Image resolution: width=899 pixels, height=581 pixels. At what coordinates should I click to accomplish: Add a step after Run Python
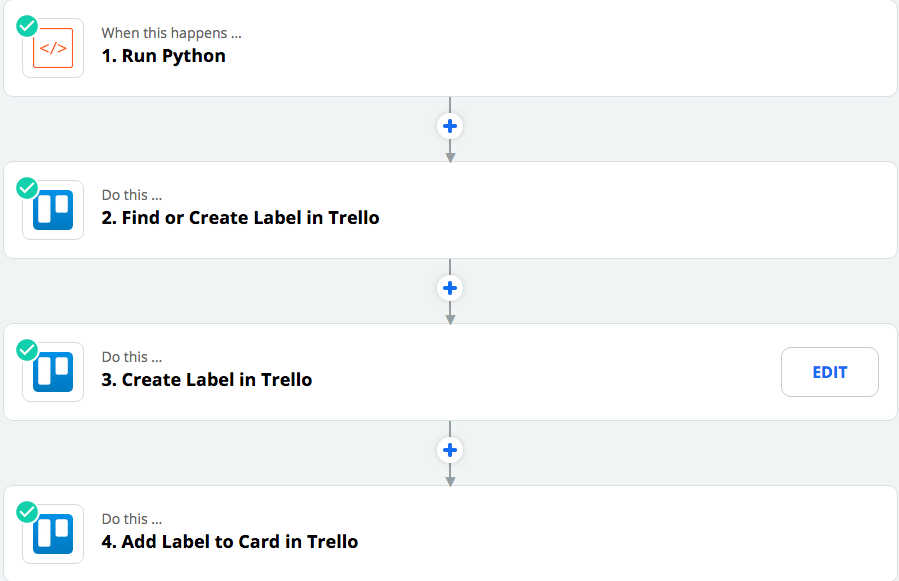tap(450, 126)
